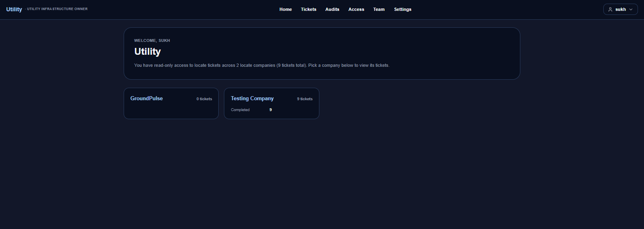644x229 pixels.
Task: Open the GroundPulse company link
Action: pyautogui.click(x=147, y=98)
